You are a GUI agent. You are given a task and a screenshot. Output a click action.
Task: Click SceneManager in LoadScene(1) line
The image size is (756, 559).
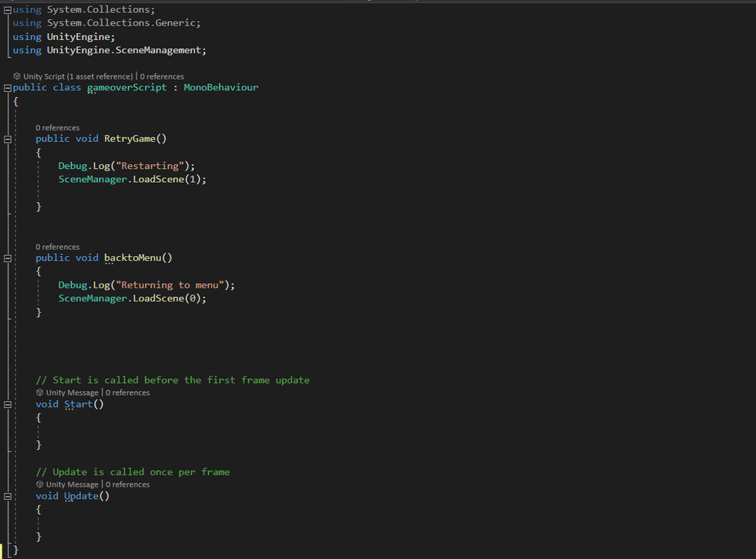(x=93, y=179)
